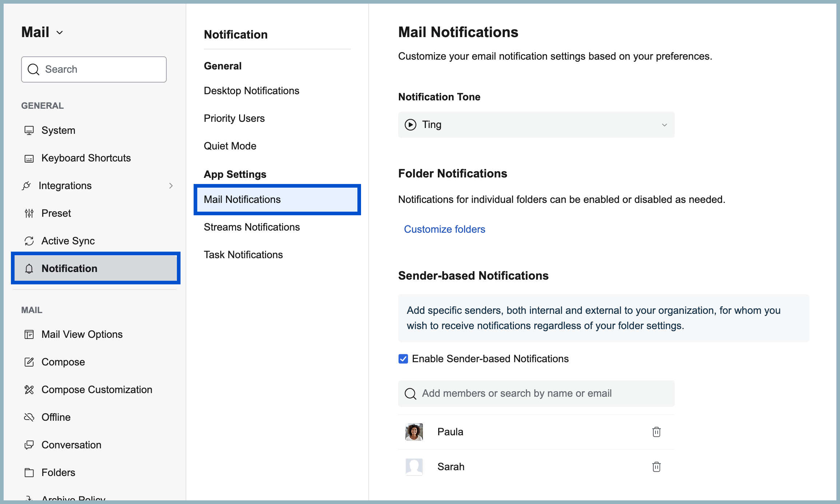This screenshot has height=504, width=840.
Task: Click the System settings icon
Action: (x=29, y=130)
